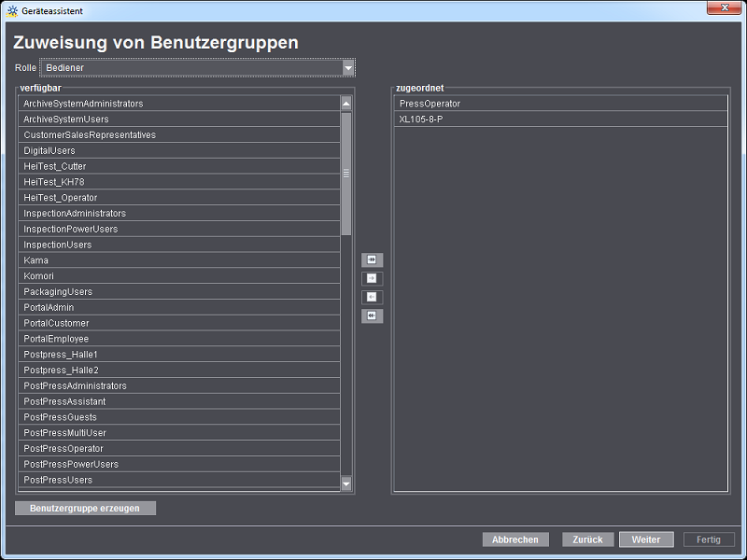Select PressOperator in the zugeordnet list
The height and width of the screenshot is (560, 747).
point(560,104)
